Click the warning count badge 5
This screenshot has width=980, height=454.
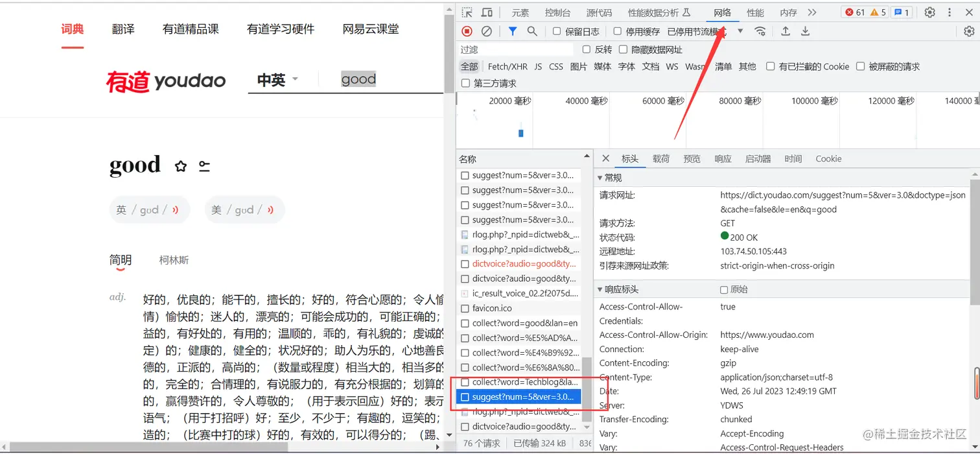coord(878,12)
